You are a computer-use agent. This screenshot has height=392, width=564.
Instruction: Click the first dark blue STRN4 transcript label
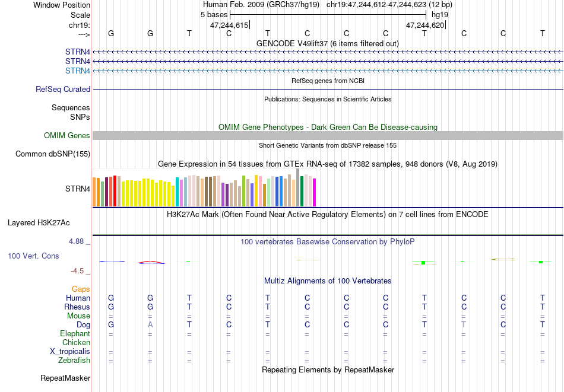click(77, 52)
